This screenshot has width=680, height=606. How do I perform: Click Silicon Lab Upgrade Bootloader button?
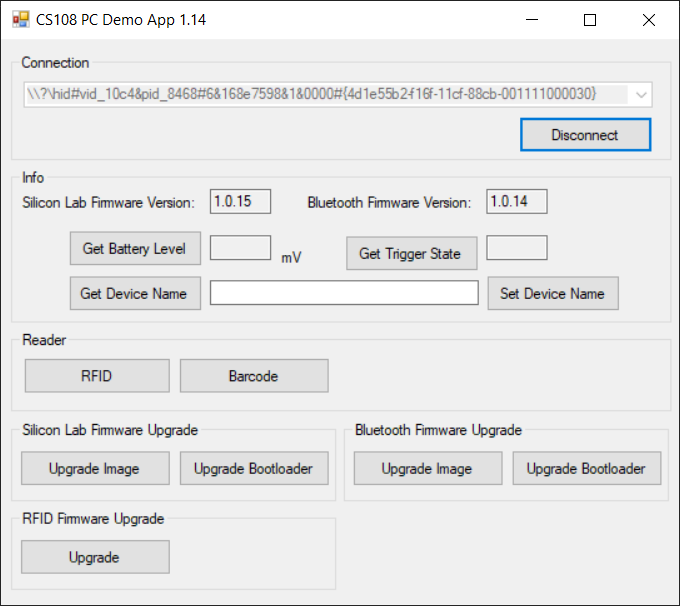point(254,468)
